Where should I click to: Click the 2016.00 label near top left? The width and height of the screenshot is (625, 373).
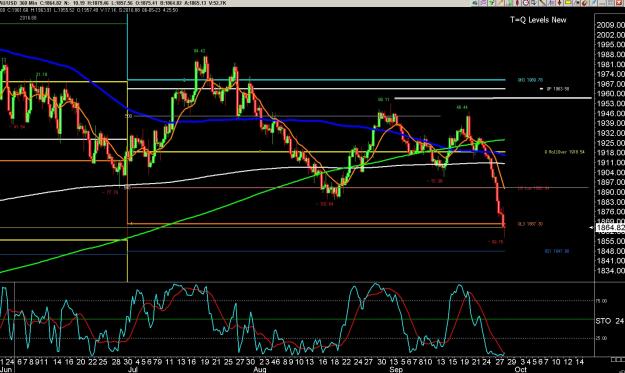tap(28, 18)
